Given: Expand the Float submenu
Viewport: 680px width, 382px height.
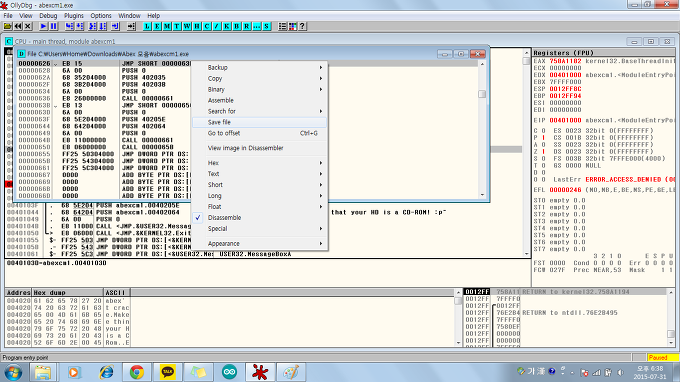Looking at the screenshot, I should pos(259,207).
